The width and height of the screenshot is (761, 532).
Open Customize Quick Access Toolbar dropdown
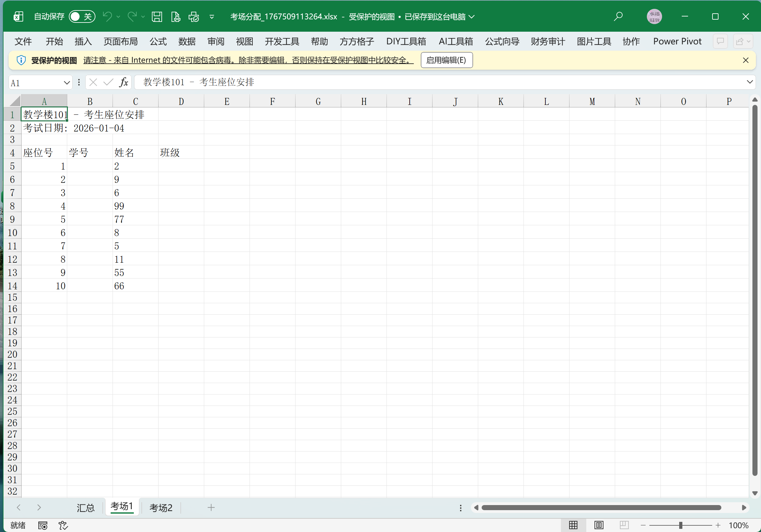(x=211, y=16)
